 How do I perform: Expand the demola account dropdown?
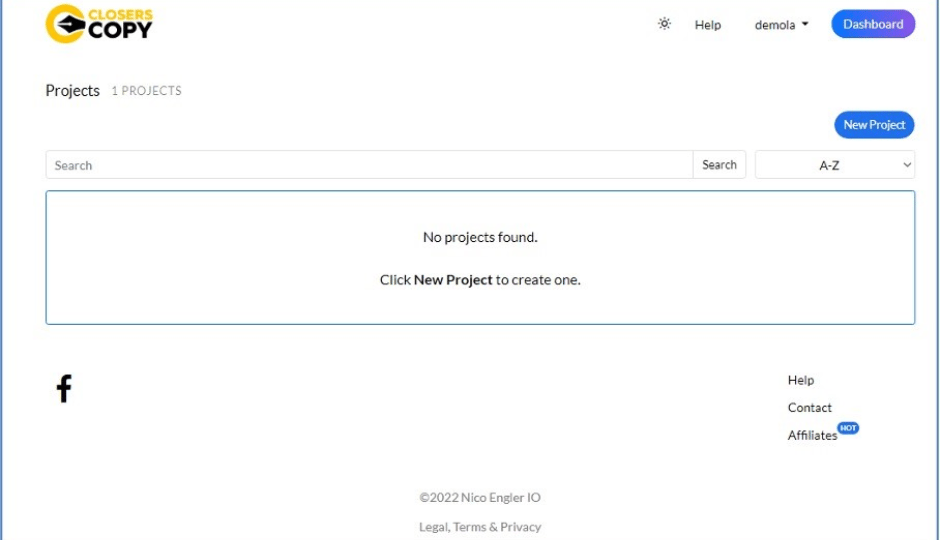(781, 25)
